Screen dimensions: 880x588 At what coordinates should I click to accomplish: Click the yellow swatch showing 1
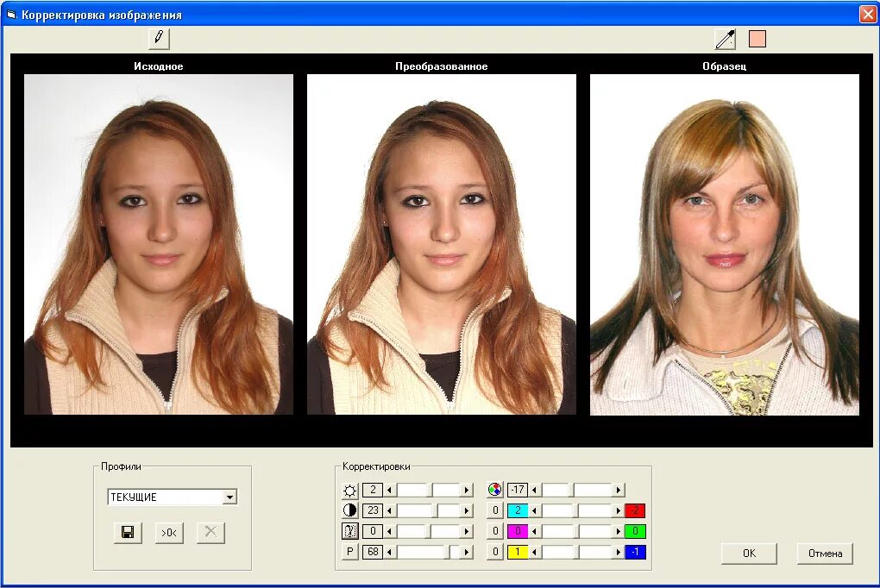(518, 552)
